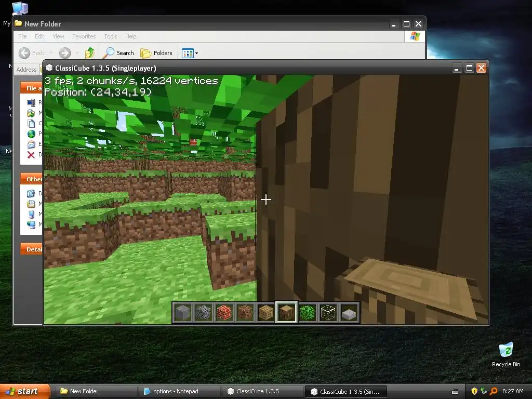532x399 pixels.
Task: Select the glass block in the hotbar
Action: click(x=328, y=312)
